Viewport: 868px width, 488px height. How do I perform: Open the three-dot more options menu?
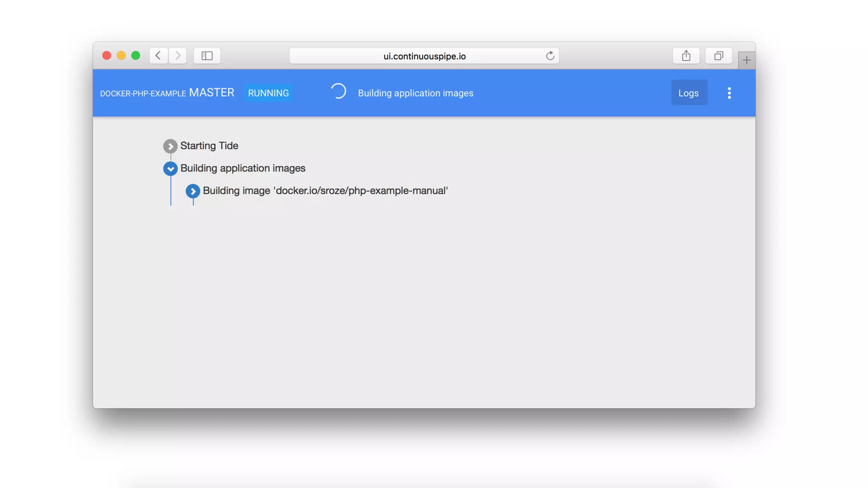pos(729,93)
